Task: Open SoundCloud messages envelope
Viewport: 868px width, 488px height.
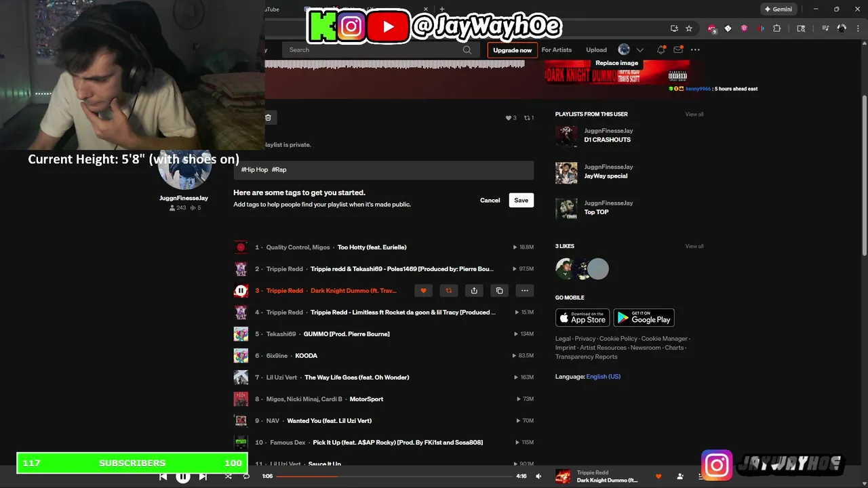Action: 677,49
